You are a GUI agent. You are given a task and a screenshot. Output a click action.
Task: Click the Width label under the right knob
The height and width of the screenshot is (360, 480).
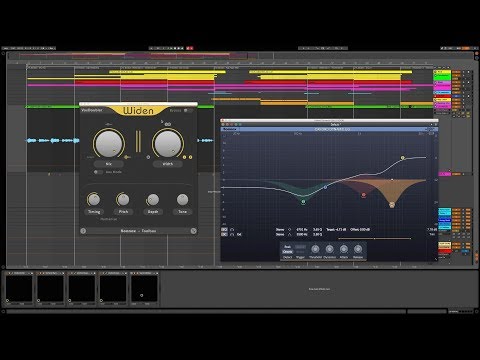coord(168,164)
